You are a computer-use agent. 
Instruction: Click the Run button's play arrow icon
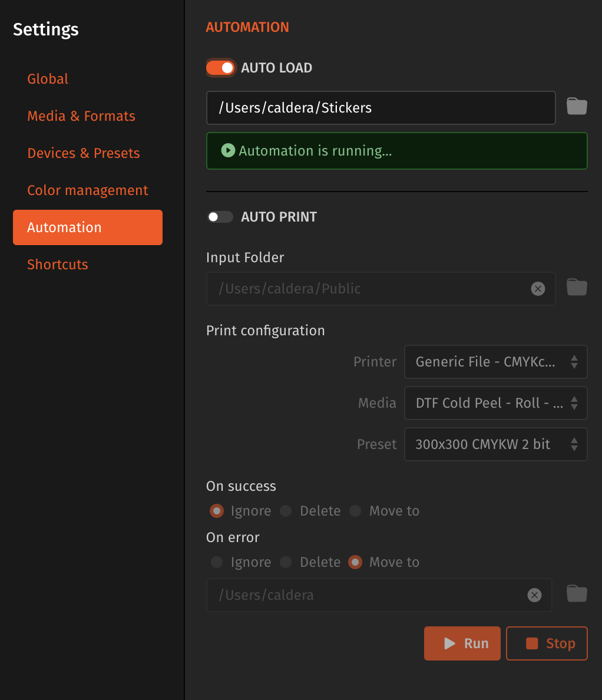point(449,643)
